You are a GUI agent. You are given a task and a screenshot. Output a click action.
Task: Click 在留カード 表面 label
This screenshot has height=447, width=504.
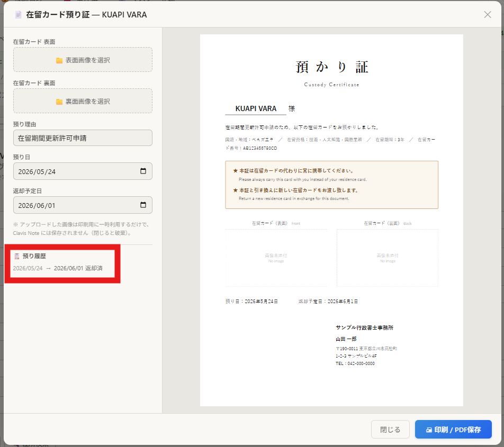[34, 42]
